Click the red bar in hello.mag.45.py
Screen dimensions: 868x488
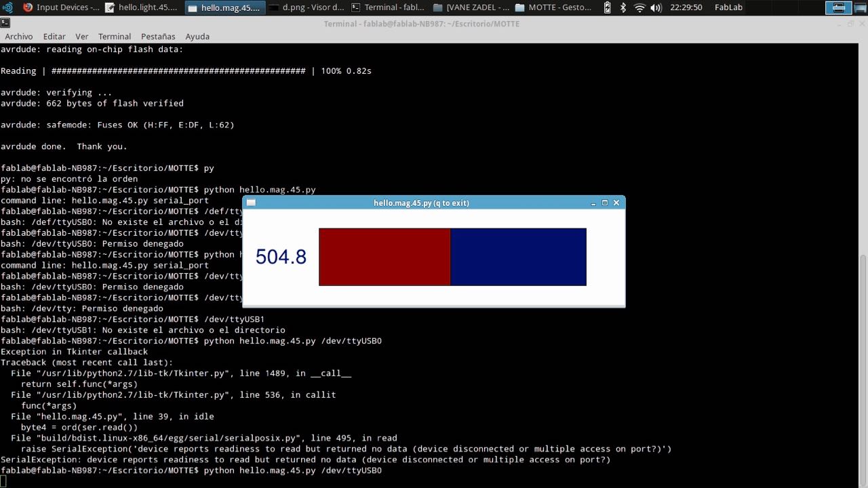[x=384, y=257]
